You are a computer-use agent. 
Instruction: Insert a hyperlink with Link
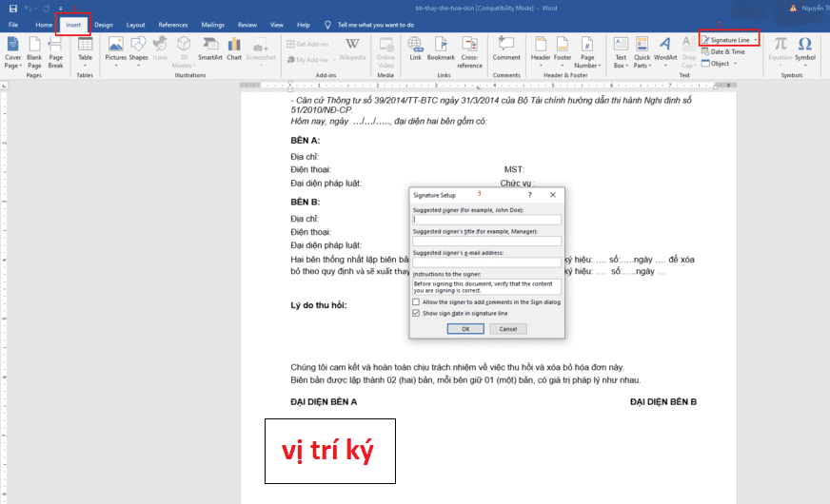tap(416, 50)
